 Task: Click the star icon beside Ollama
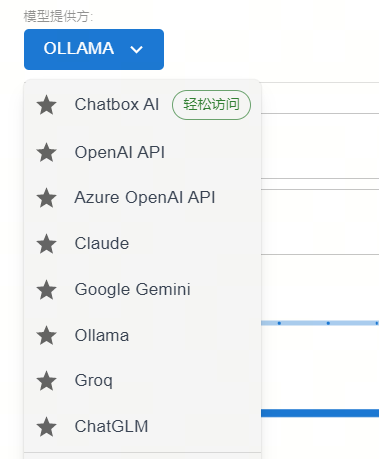click(46, 335)
